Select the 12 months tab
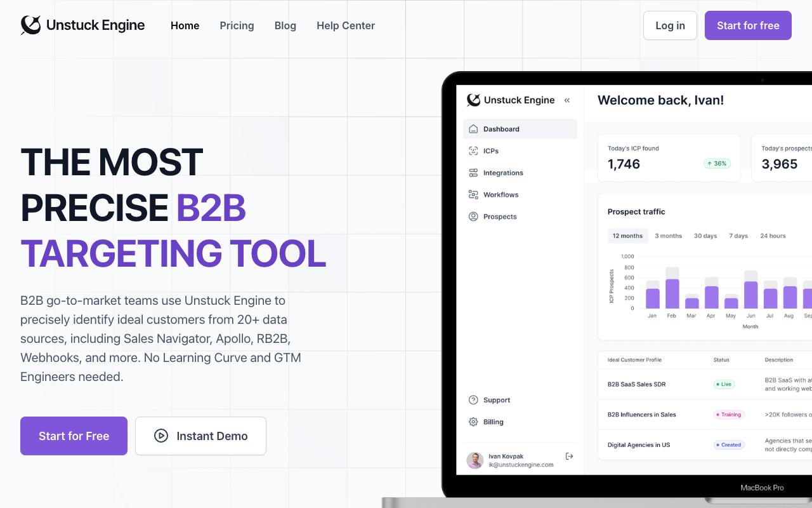 pyautogui.click(x=627, y=236)
